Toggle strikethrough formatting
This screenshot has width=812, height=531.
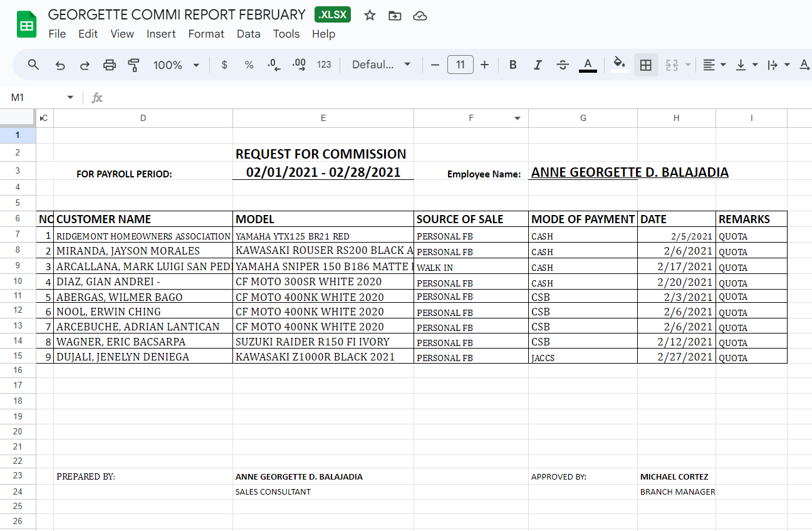[x=563, y=65]
